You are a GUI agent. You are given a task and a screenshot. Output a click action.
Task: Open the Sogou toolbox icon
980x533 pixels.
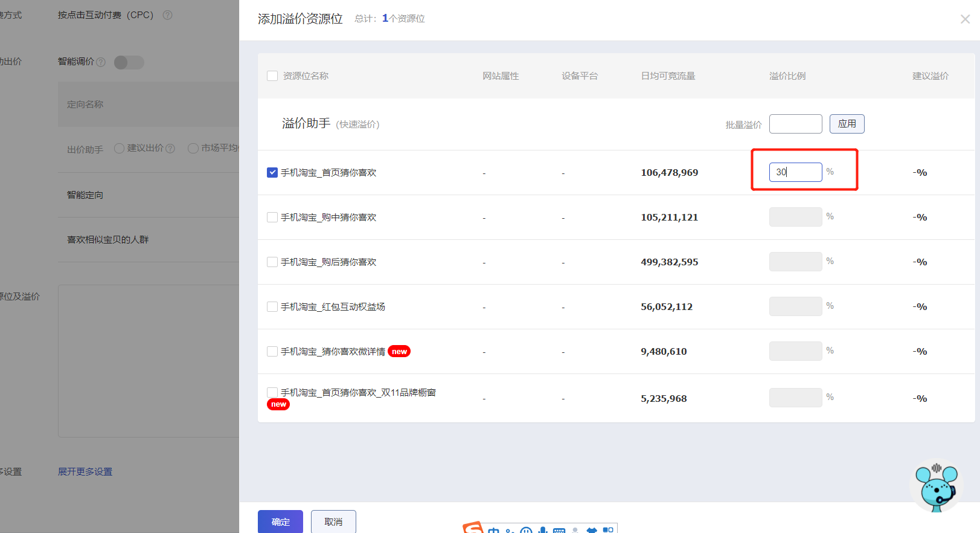click(608, 530)
